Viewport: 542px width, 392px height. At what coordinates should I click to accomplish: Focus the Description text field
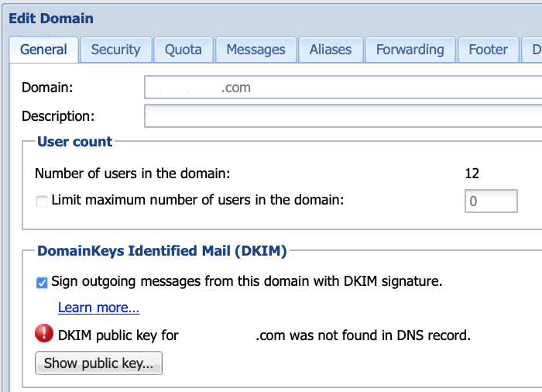click(341, 116)
